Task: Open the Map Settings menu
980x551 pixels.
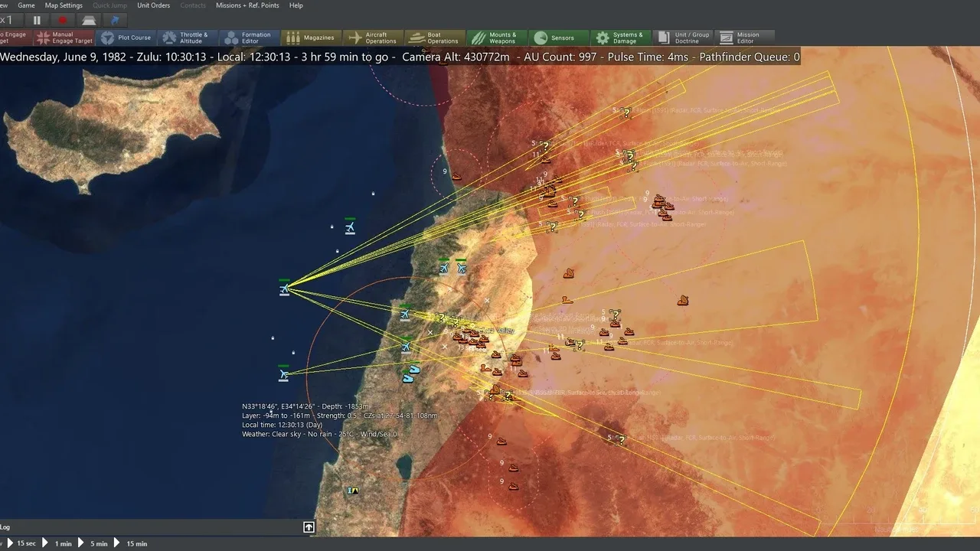Action: click(x=64, y=5)
